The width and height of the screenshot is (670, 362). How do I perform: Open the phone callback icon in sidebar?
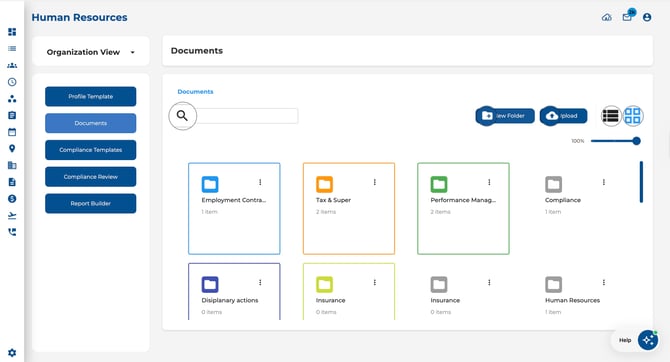point(12,232)
